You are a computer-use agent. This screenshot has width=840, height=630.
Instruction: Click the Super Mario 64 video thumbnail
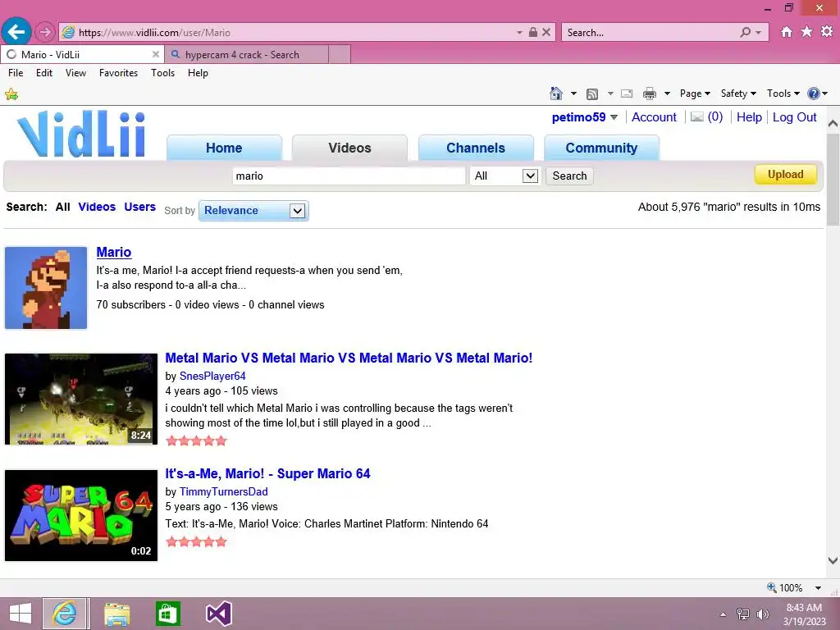tap(81, 515)
